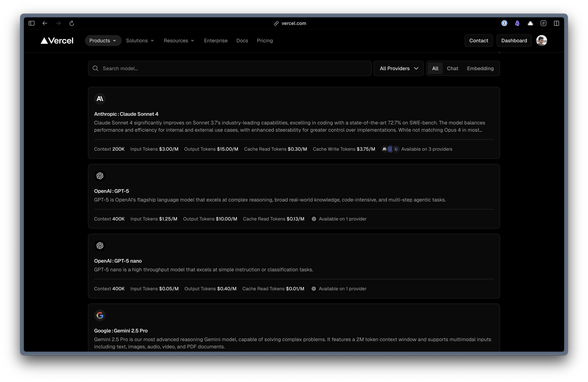Open the Dashboard
The image size is (588, 382).
tap(514, 41)
